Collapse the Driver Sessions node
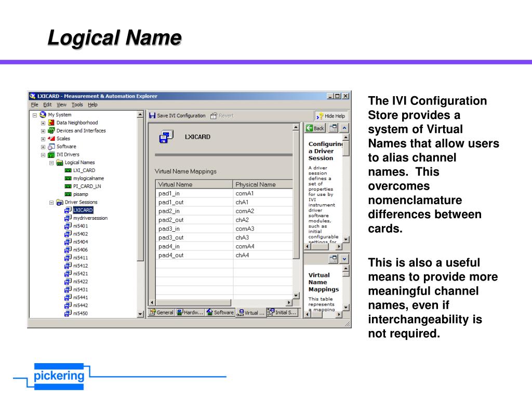Screen dimensions: 532x399 (x=51, y=203)
